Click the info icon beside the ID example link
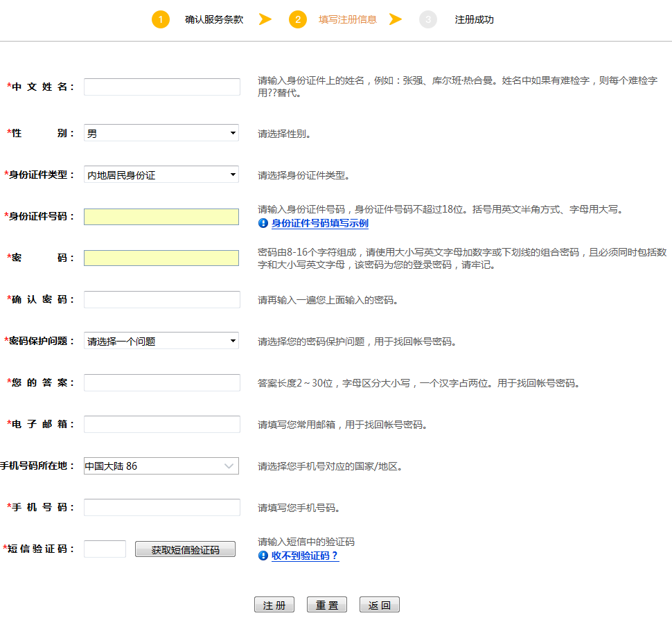The image size is (672, 620). coord(263,224)
